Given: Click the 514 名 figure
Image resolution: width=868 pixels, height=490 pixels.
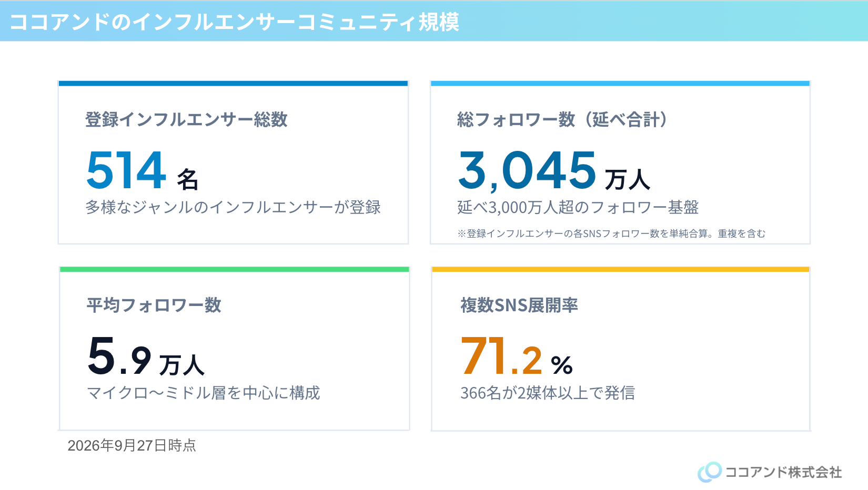Looking at the screenshot, I should pyautogui.click(x=143, y=170).
